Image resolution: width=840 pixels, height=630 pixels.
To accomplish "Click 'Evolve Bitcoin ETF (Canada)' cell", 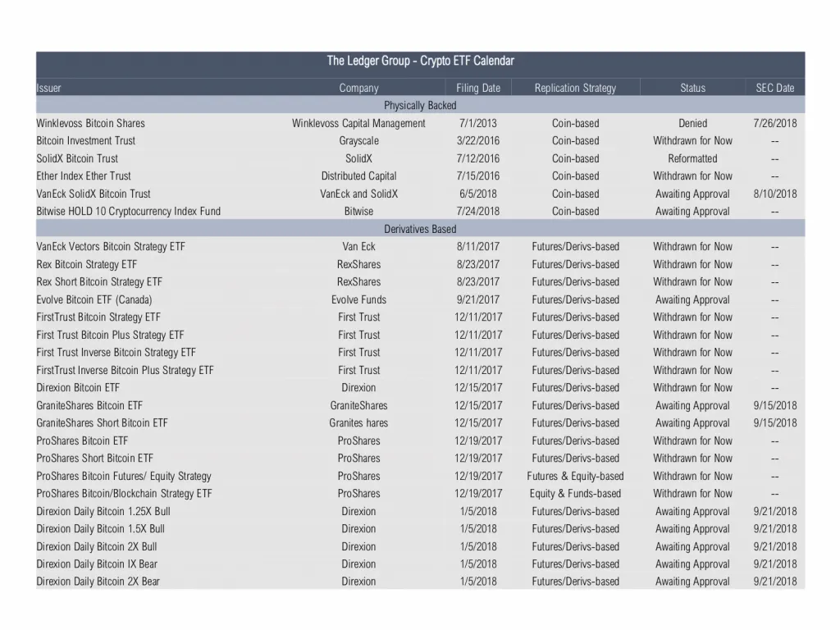I will [x=94, y=300].
